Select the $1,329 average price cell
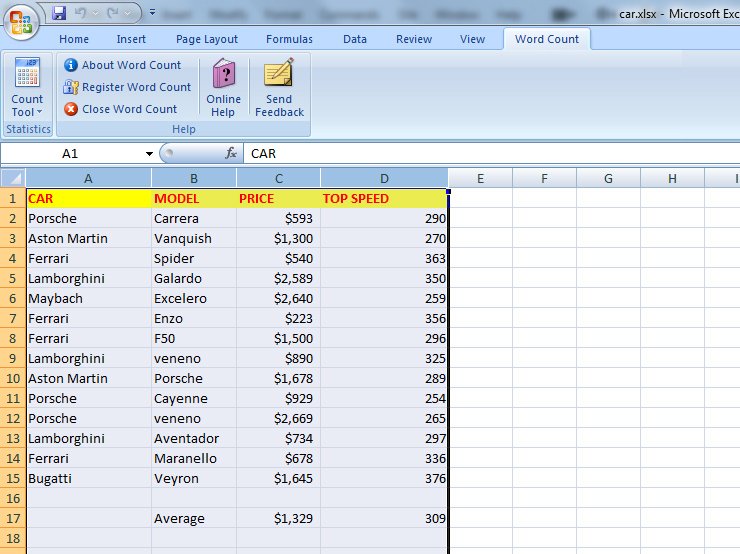 coord(278,518)
